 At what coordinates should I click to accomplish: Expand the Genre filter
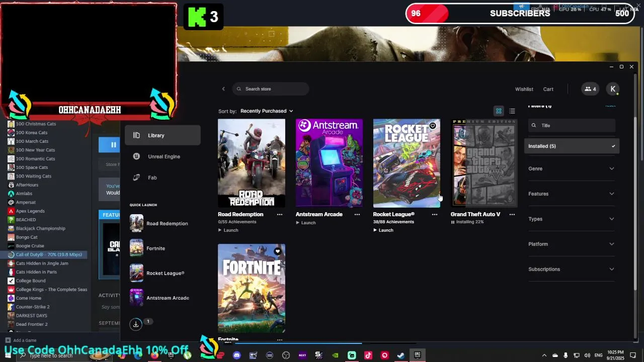572,169
